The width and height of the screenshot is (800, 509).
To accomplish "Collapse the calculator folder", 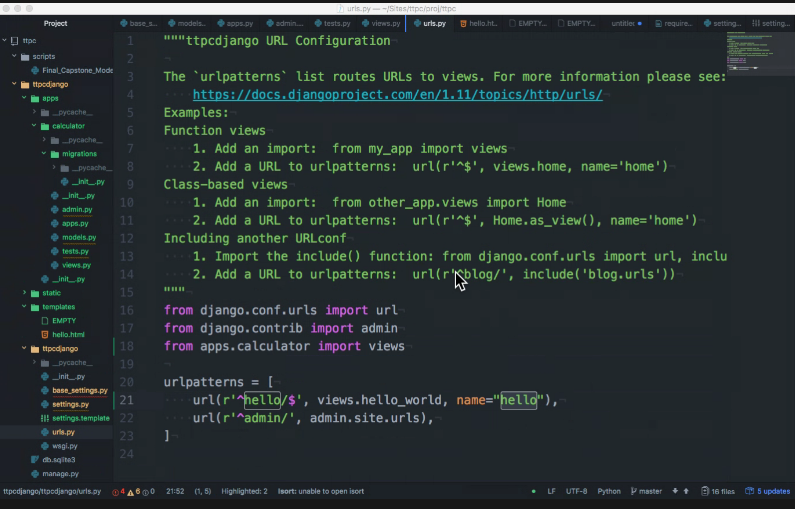I will [34, 126].
